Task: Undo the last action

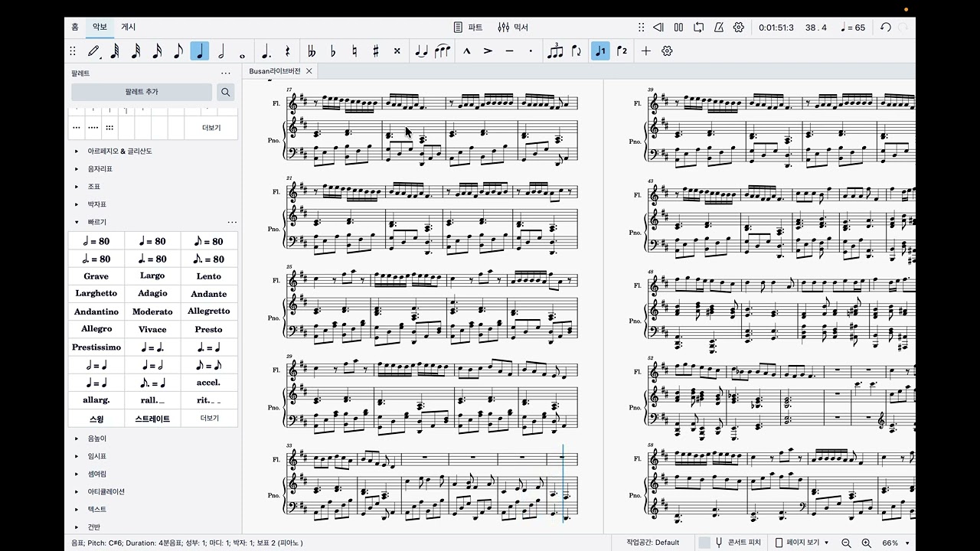Action: tap(886, 28)
